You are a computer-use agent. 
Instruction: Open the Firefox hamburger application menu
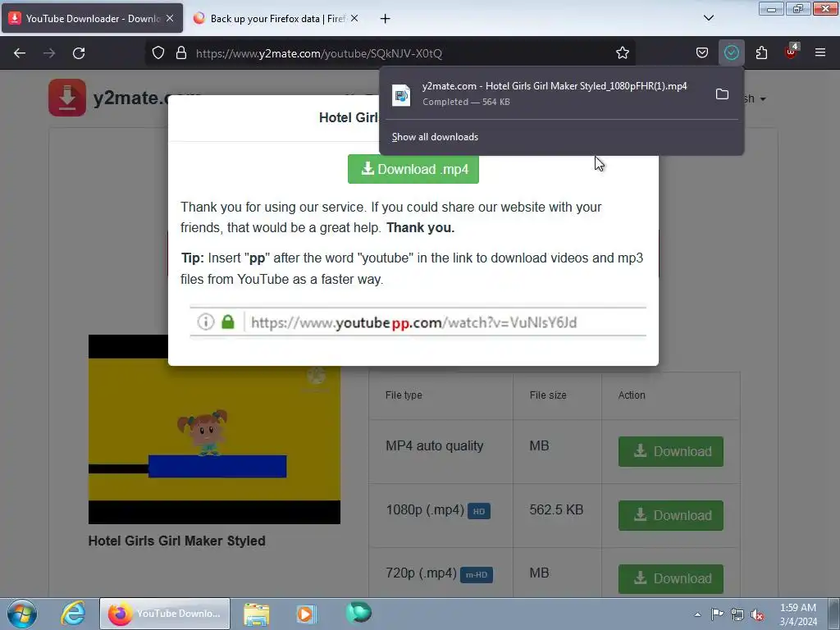820,52
